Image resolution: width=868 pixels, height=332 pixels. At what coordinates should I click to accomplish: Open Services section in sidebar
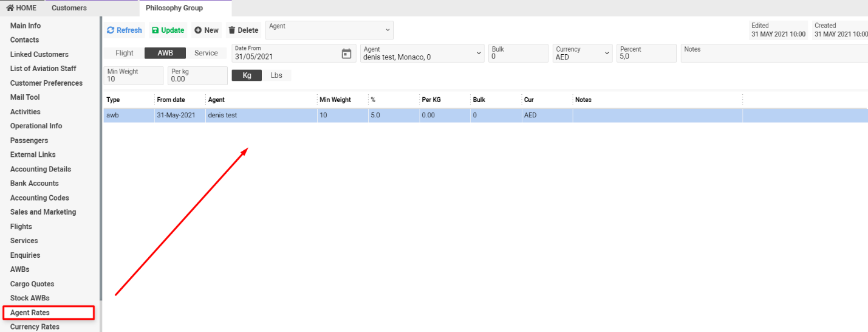[24, 241]
